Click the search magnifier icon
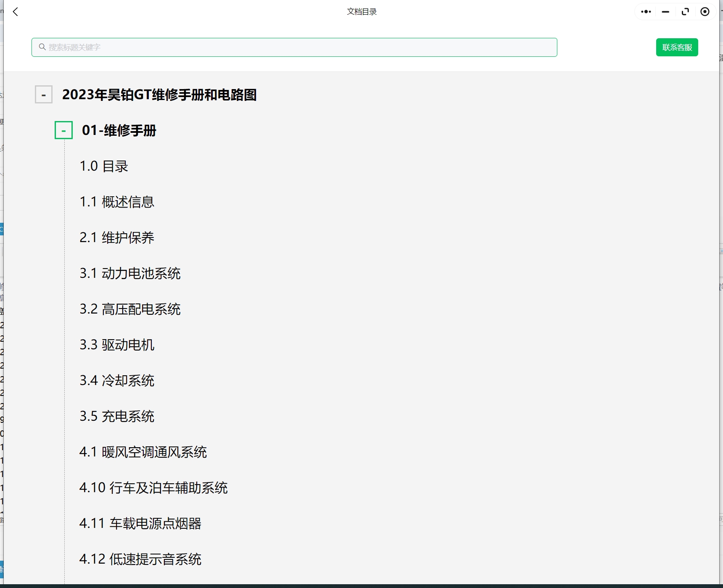This screenshot has height=588, width=723. (42, 47)
